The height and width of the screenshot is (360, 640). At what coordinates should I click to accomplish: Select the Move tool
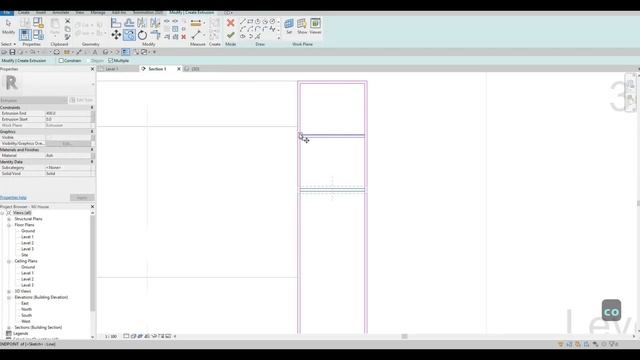coord(116,35)
